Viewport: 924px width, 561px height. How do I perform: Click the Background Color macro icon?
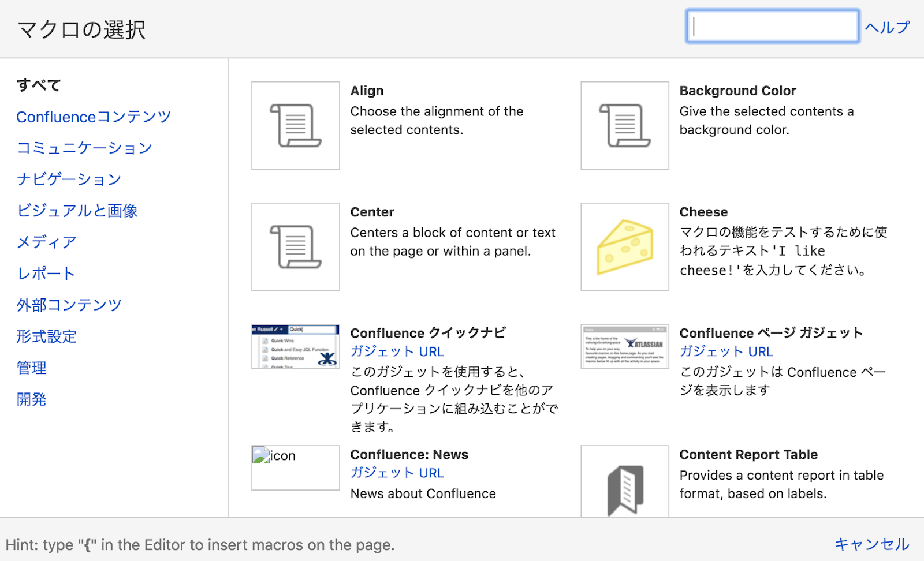pos(625,126)
